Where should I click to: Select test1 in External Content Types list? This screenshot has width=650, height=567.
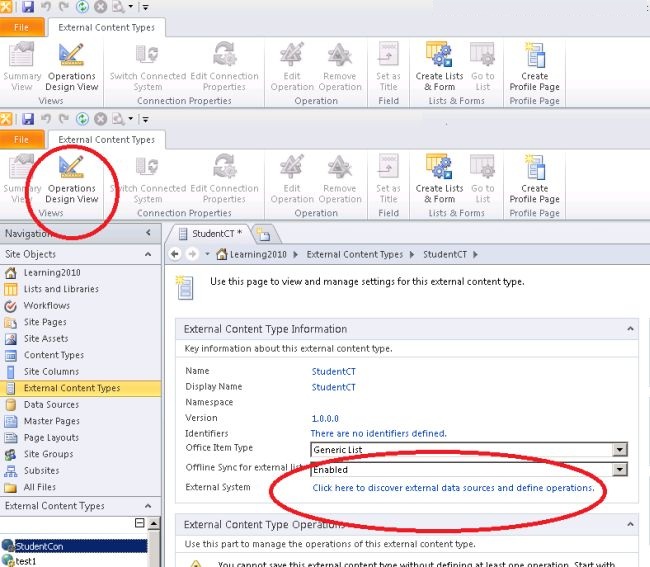[x=26, y=561]
